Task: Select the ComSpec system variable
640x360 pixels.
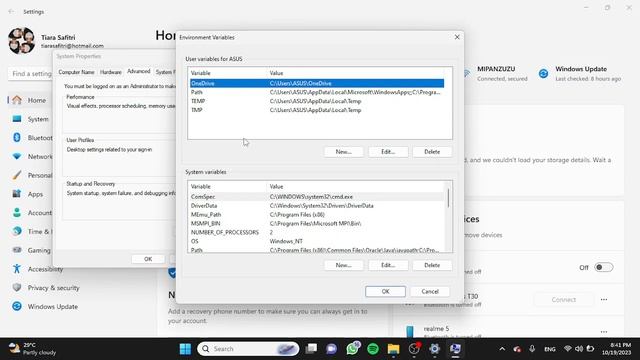Action: (x=317, y=197)
